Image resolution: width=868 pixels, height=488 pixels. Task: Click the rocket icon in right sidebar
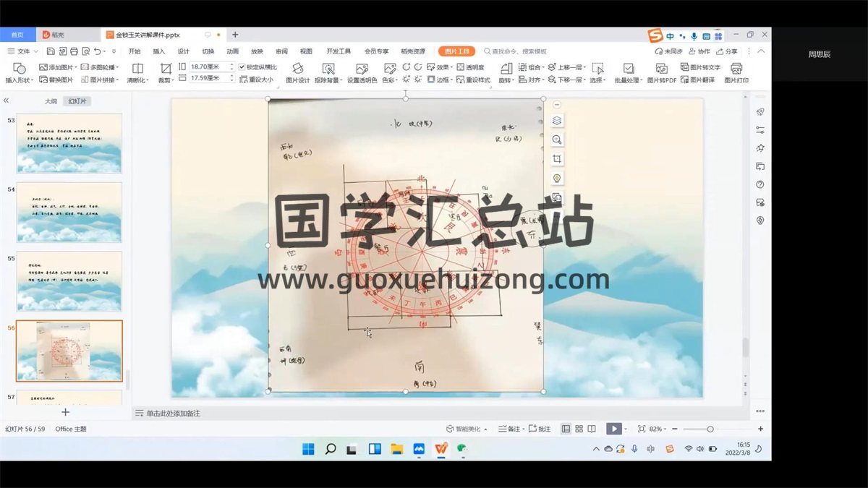coord(760,111)
